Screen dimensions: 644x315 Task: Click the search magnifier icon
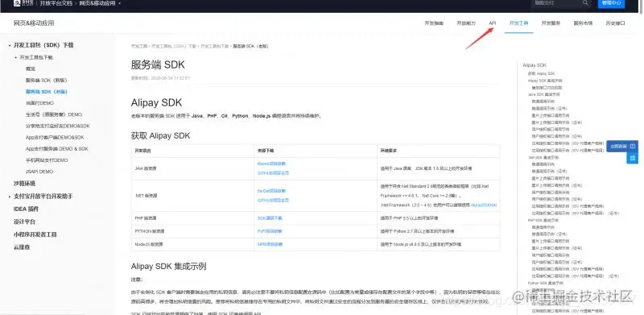[x=585, y=3]
